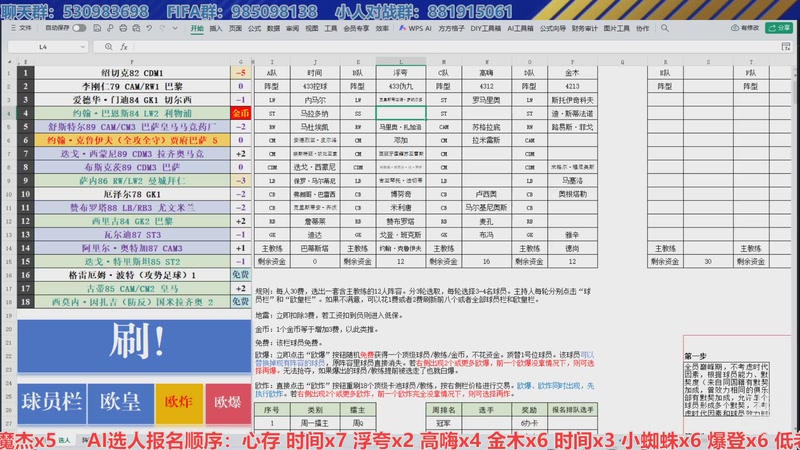Open the 财务审计 tab

[584, 29]
